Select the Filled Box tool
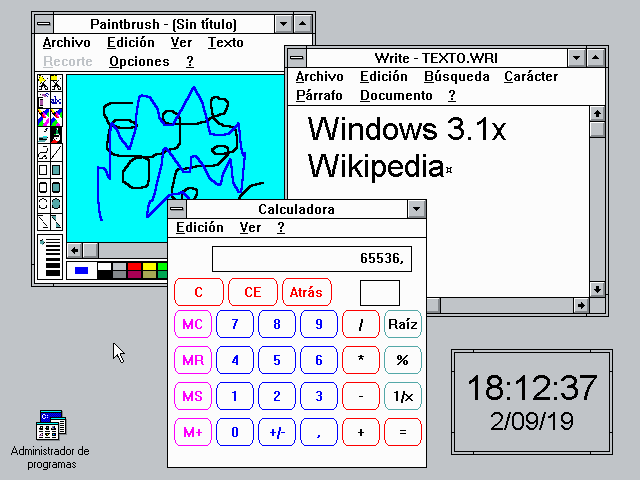This screenshot has height=480, width=640. pos(56,170)
